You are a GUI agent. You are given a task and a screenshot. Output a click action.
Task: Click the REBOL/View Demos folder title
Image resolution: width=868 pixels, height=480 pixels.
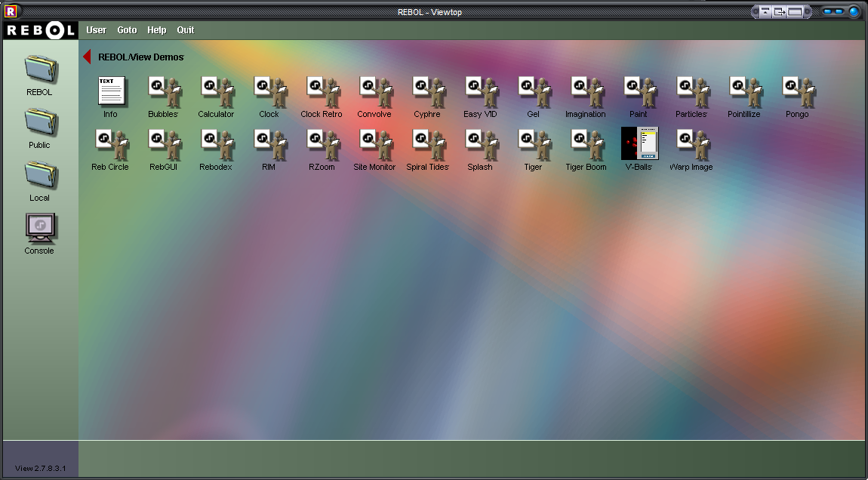(140, 57)
